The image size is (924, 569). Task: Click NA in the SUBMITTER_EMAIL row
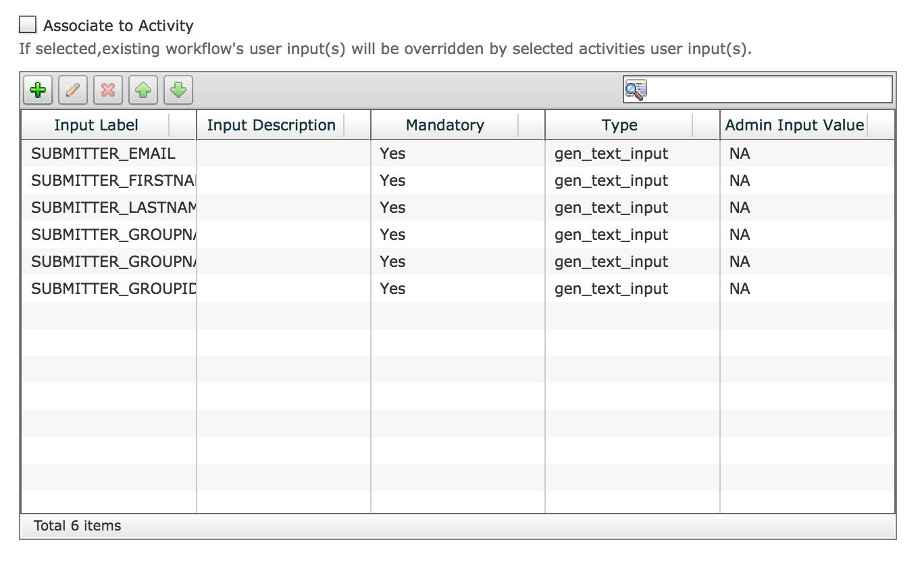tap(740, 153)
